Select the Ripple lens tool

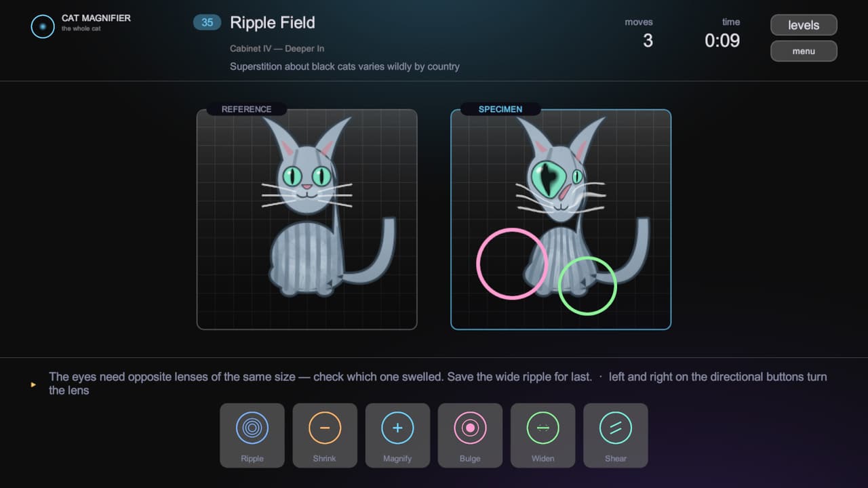pos(252,435)
